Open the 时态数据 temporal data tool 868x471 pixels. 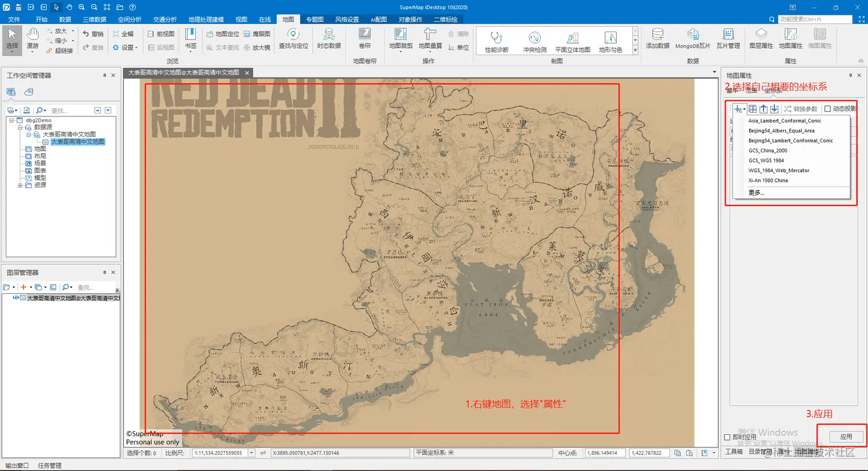click(x=329, y=39)
